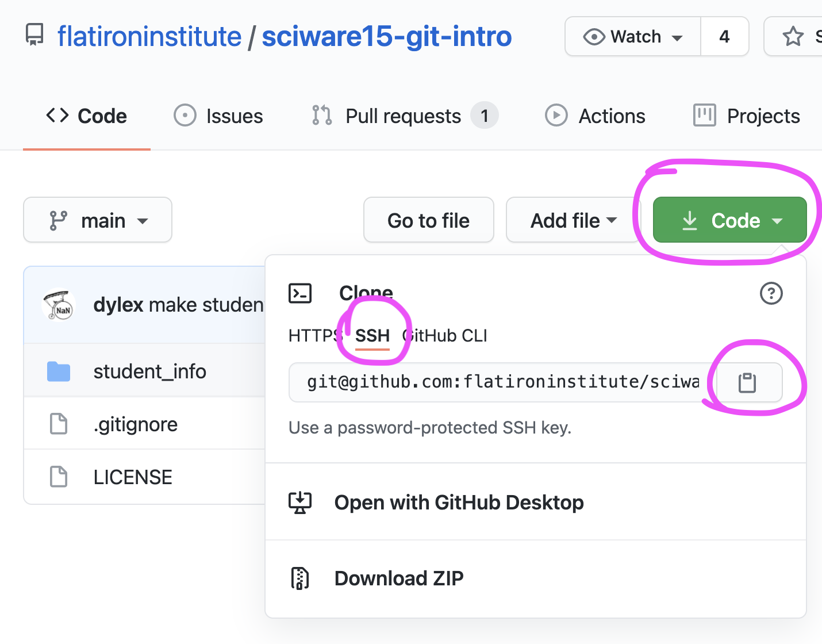822x644 pixels.
Task: Copy clone URL with clipboard icon
Action: [747, 382]
